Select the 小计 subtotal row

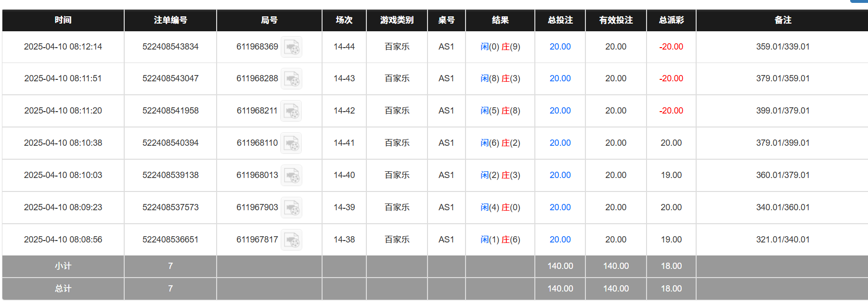(63, 266)
